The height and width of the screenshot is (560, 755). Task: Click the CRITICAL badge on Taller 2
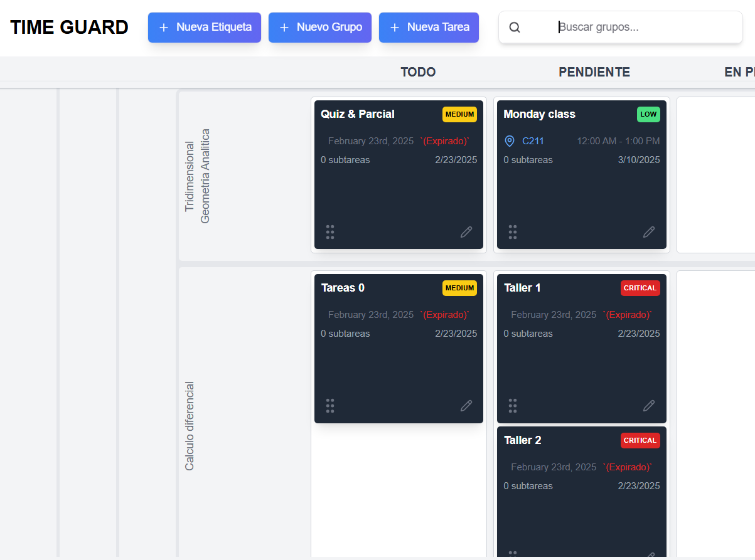pos(640,440)
